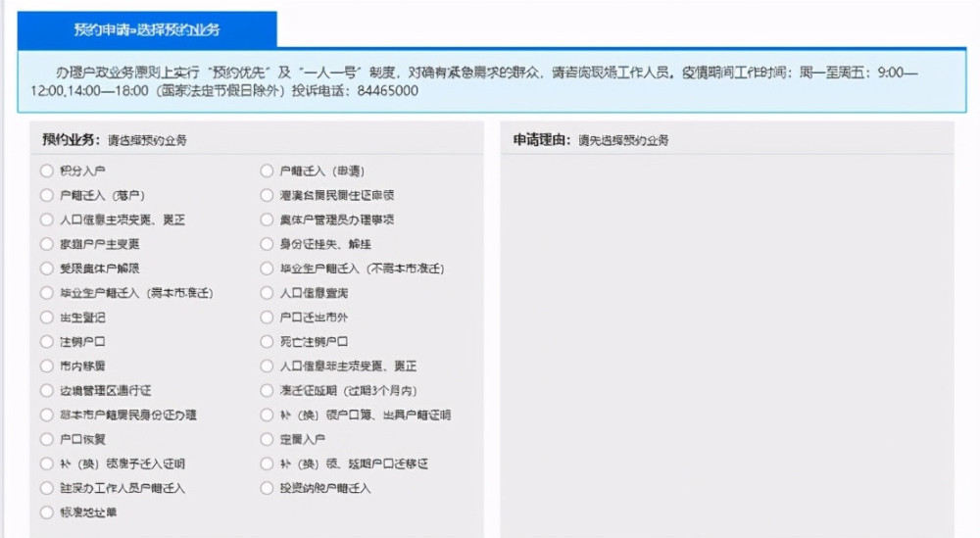Choose the 集体户管理员办理事项 option

(267, 220)
